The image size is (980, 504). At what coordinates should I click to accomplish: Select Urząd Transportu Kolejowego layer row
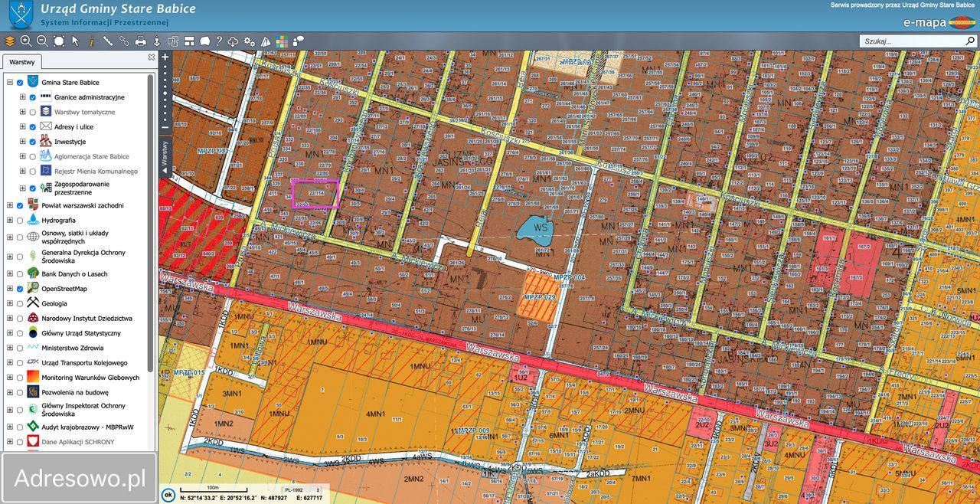[x=84, y=363]
